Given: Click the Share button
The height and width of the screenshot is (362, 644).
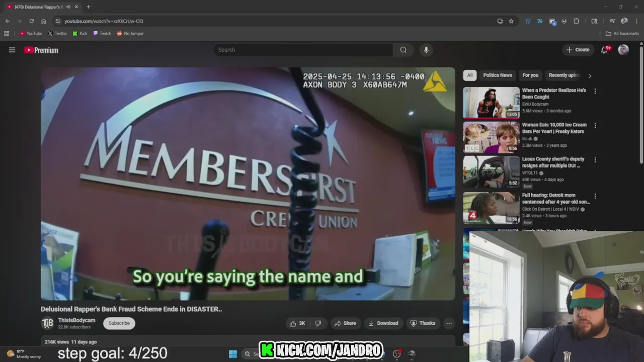Looking at the screenshot, I should click(x=345, y=323).
